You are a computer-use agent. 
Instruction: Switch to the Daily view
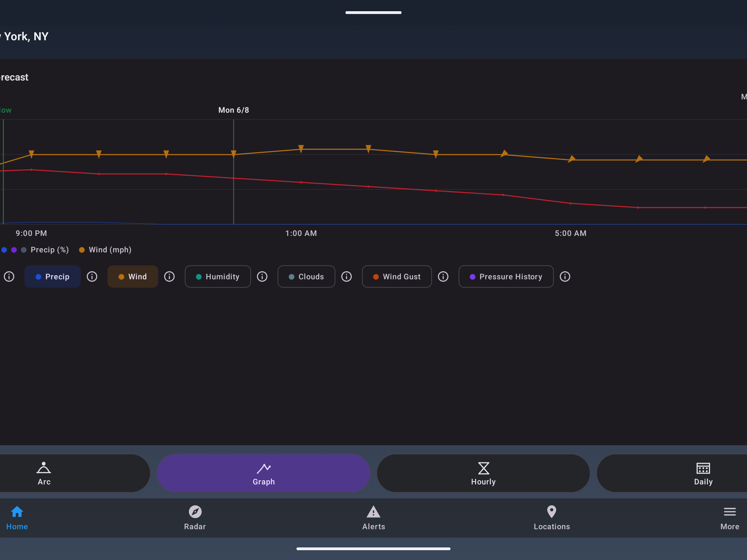tap(672, 473)
